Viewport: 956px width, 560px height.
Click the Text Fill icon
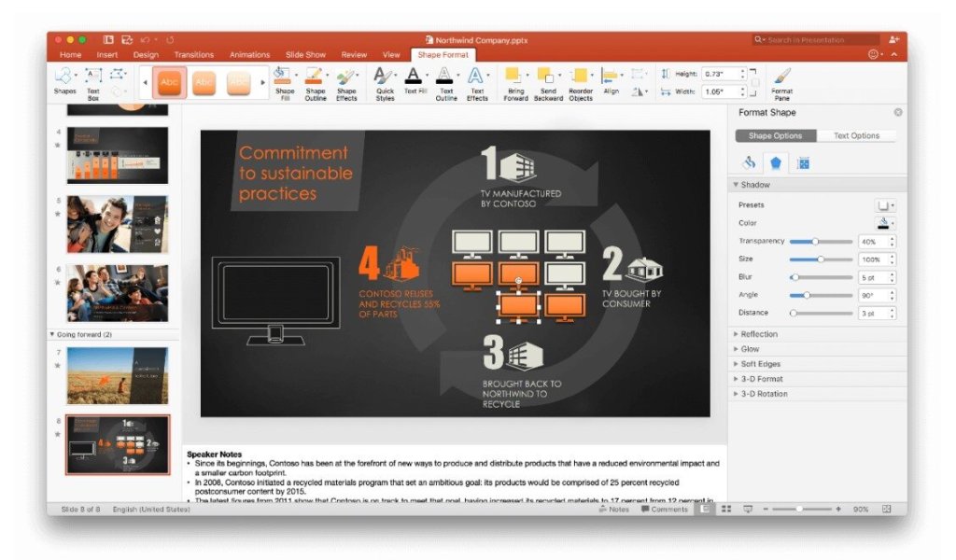click(414, 77)
